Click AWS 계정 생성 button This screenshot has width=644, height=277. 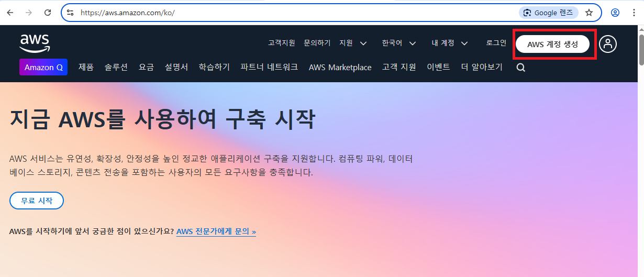click(x=553, y=45)
